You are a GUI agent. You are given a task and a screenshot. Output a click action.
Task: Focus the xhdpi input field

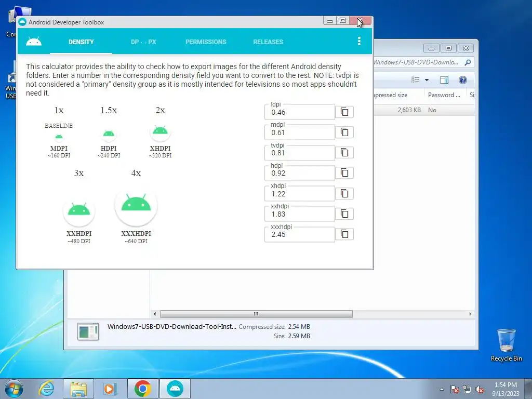(x=300, y=193)
